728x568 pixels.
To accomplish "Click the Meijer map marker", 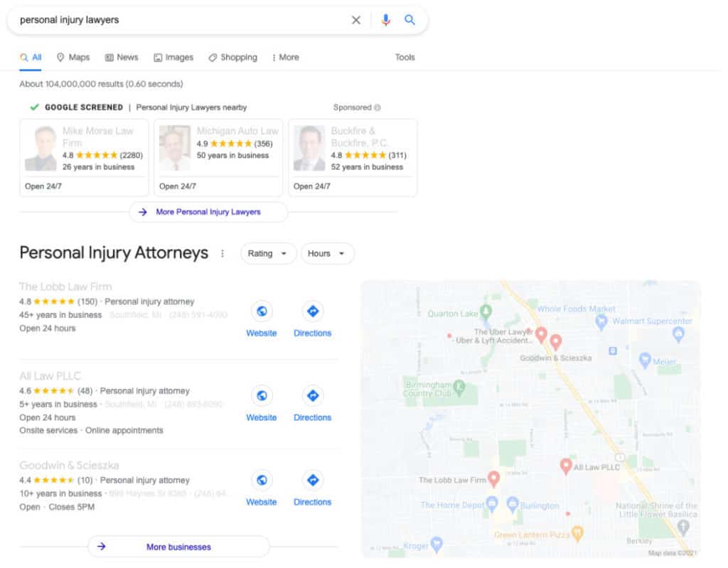I will [645, 360].
